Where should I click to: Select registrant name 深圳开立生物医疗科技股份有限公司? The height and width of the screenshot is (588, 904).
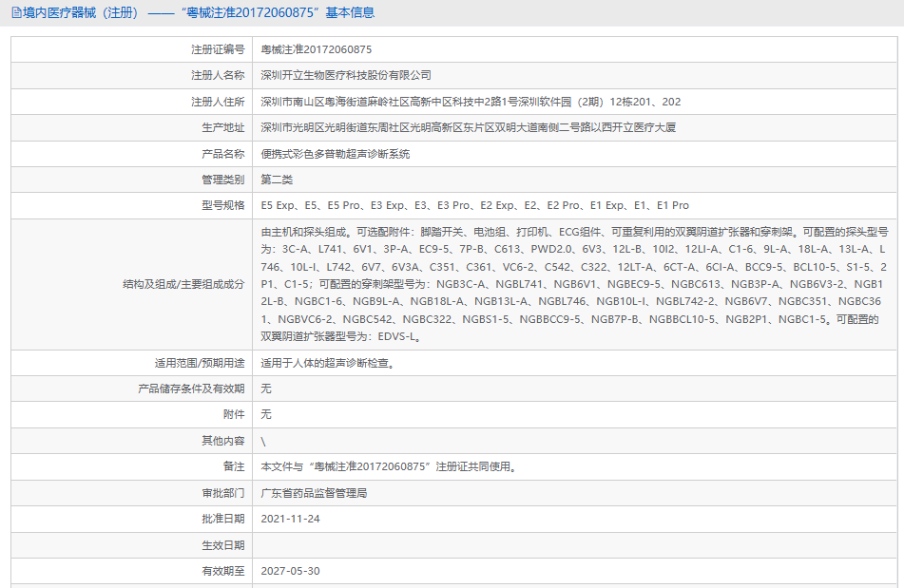(x=346, y=75)
